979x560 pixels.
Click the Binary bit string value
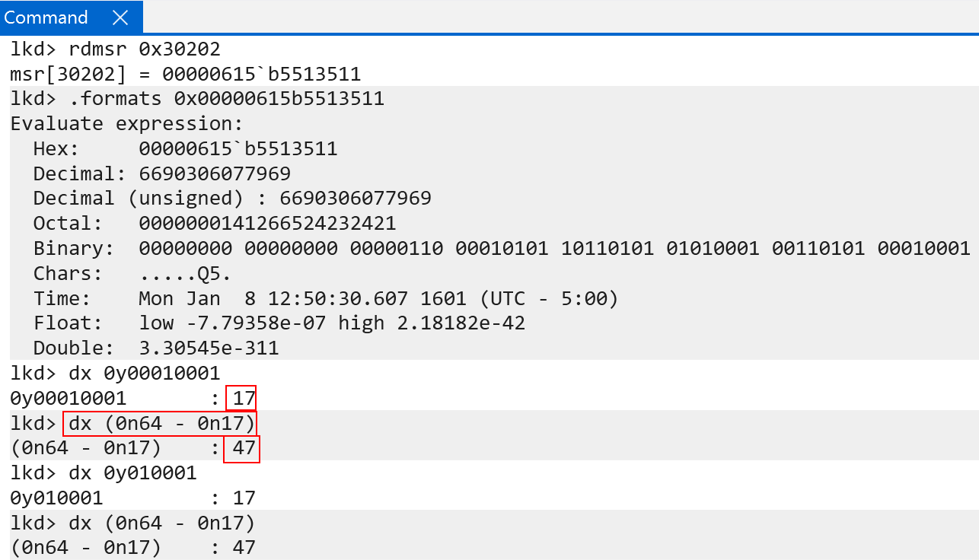(553, 248)
